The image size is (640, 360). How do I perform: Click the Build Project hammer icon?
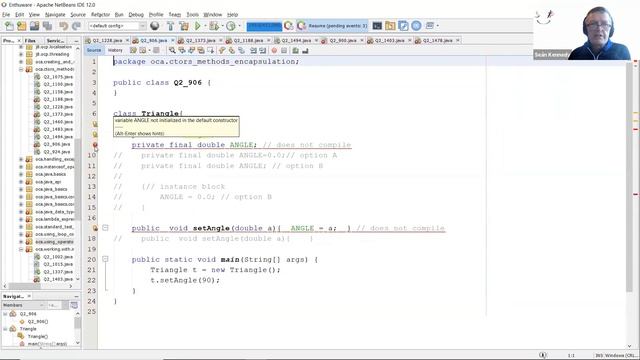171,26
